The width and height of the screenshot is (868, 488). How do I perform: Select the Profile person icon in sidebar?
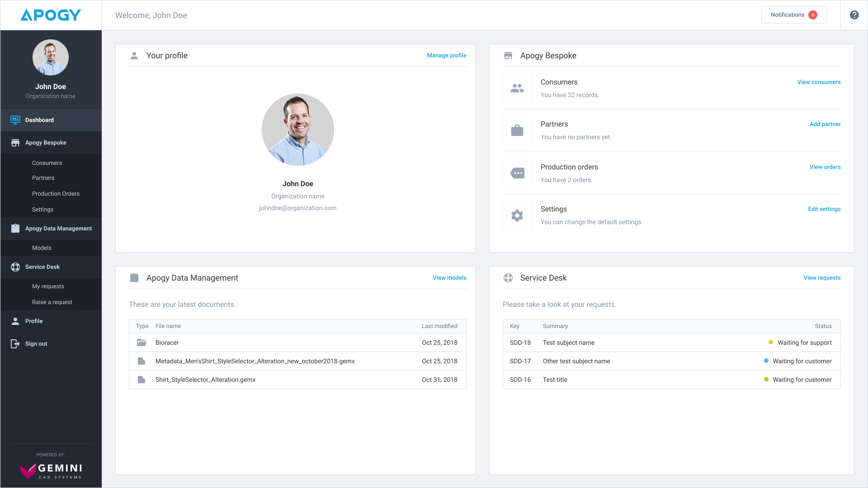coord(15,321)
